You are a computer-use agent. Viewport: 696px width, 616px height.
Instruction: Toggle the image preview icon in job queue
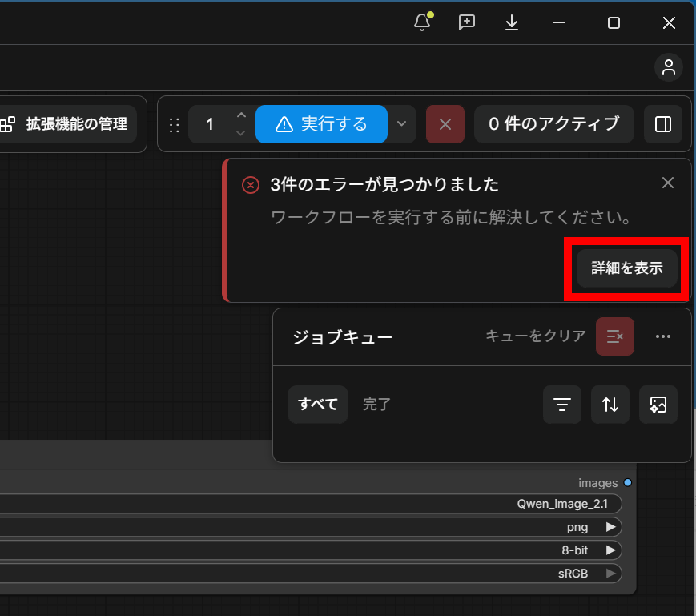coord(658,405)
